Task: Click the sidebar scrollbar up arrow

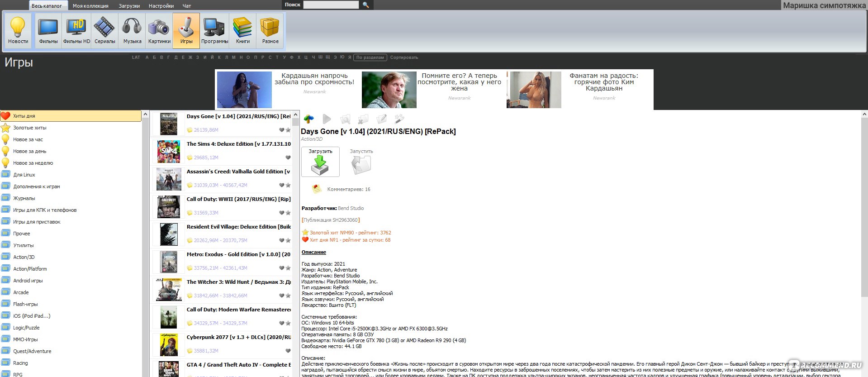Action: [145, 115]
